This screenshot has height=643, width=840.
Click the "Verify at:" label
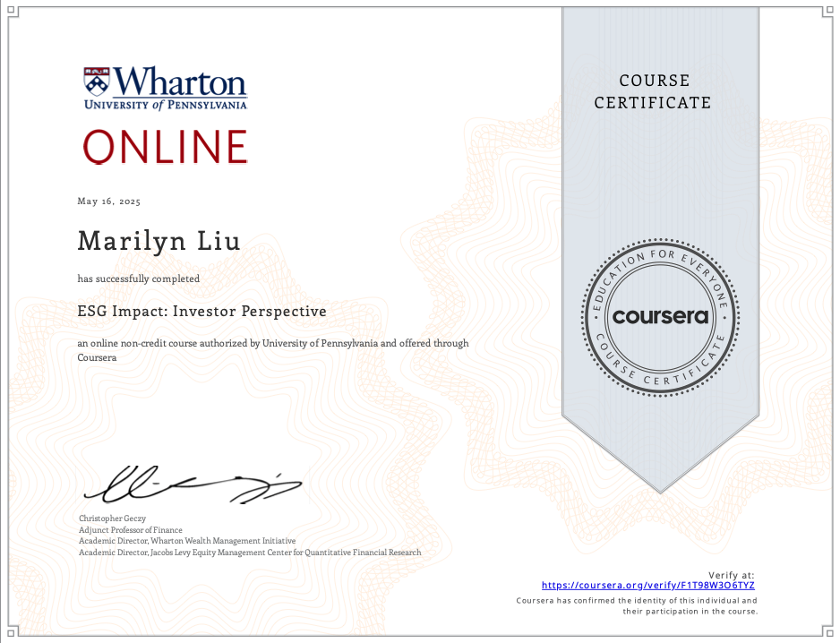tap(732, 575)
